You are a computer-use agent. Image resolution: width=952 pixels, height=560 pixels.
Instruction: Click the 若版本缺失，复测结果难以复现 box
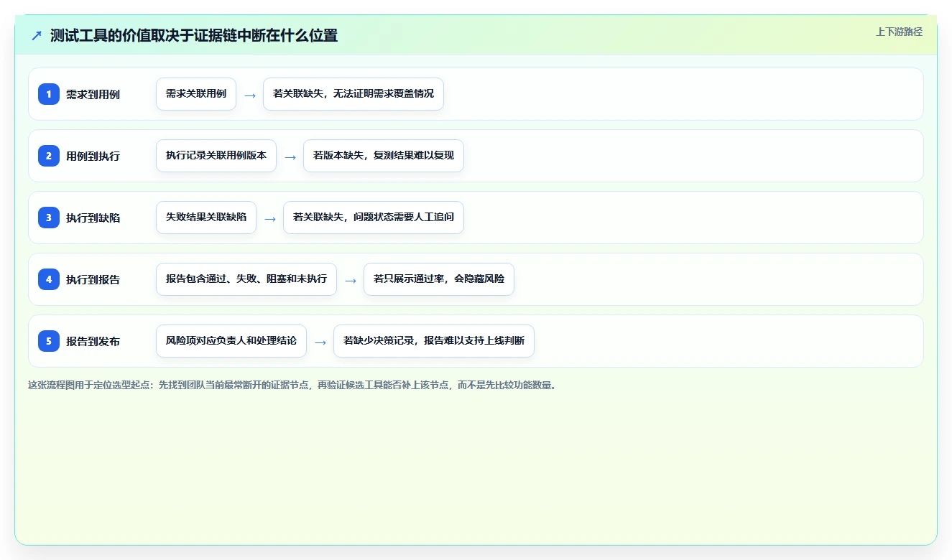point(384,156)
